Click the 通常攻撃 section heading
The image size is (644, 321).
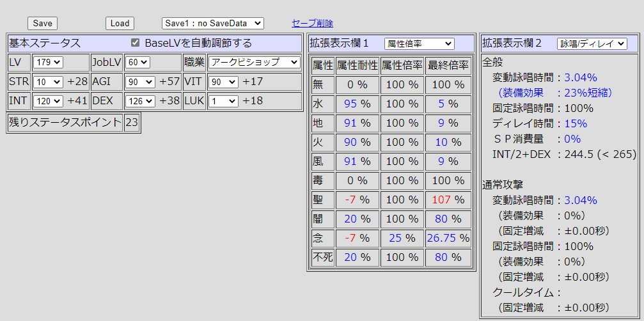coord(503,185)
